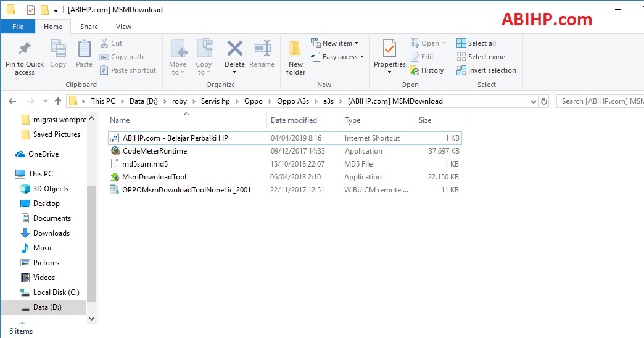
Task: Open Local Disk (C:) in sidebar
Action: point(50,292)
